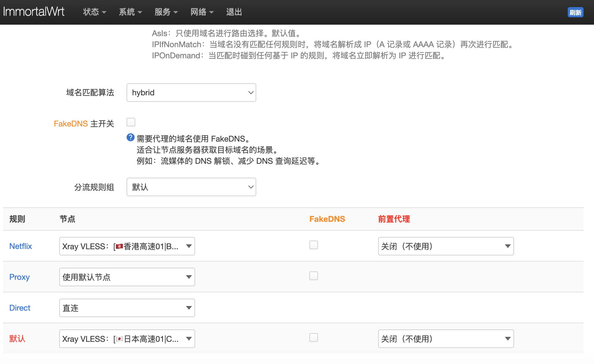Open the Direct rule link
The image size is (594, 364).
[20, 308]
